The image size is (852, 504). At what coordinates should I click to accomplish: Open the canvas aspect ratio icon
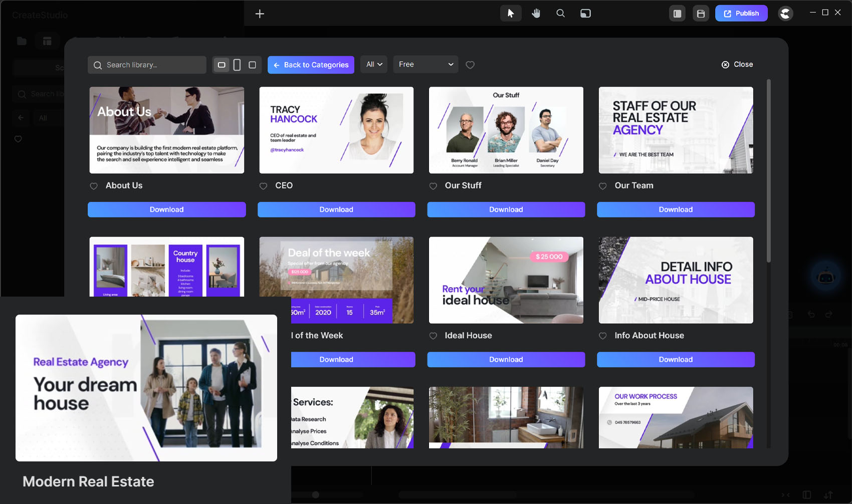[585, 14]
